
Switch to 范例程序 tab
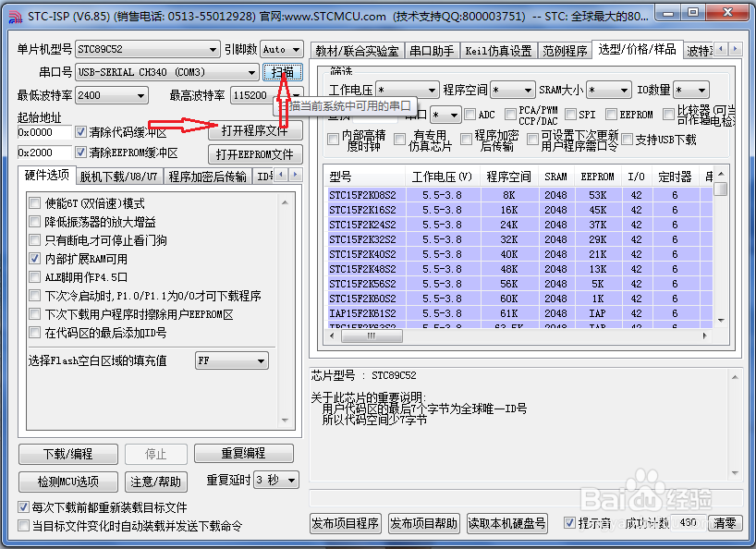point(565,51)
